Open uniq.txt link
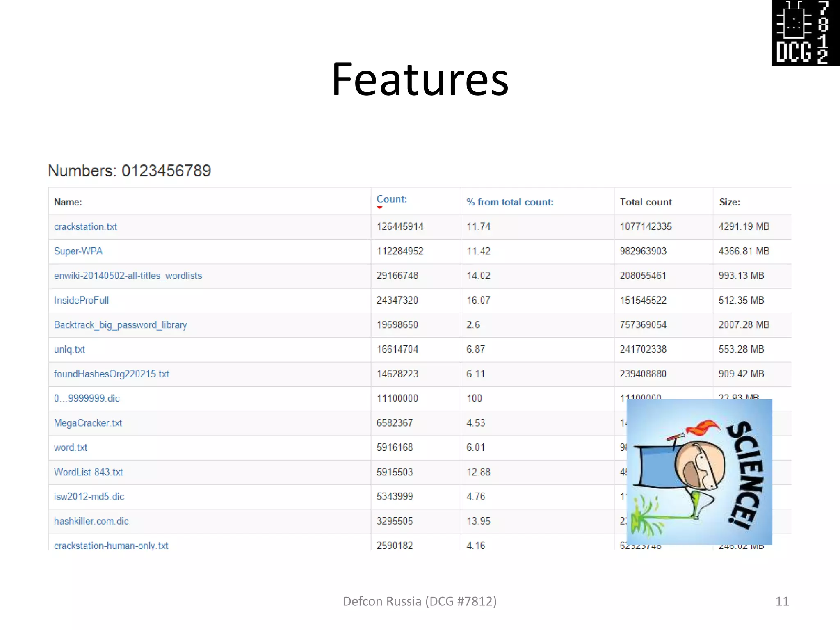The width and height of the screenshot is (840, 630). click(x=69, y=349)
